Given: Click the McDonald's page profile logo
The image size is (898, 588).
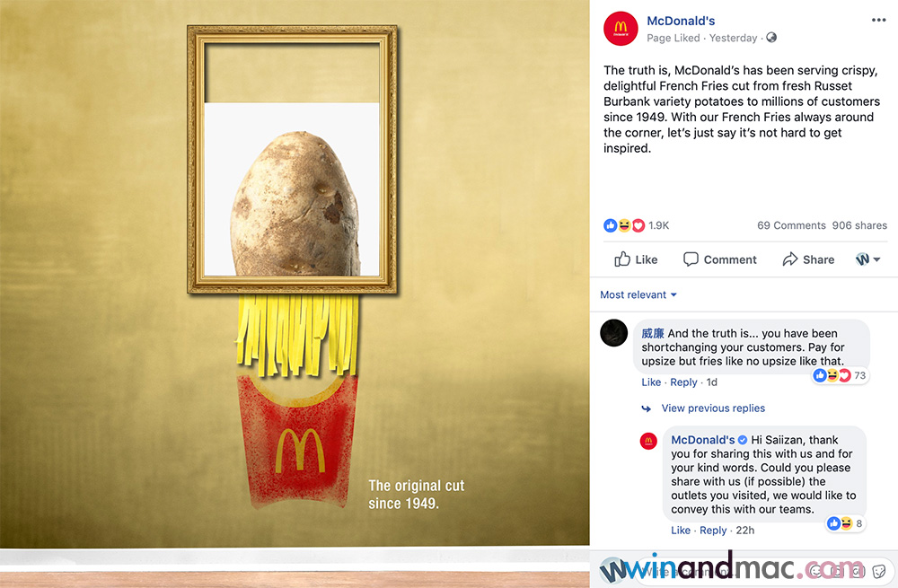Looking at the screenshot, I should tap(621, 28).
